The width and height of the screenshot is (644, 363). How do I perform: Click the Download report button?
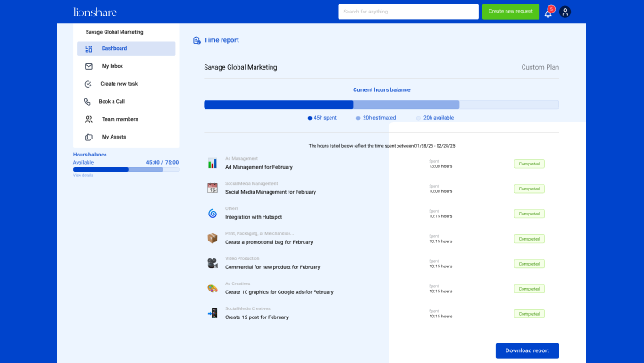pyautogui.click(x=527, y=350)
